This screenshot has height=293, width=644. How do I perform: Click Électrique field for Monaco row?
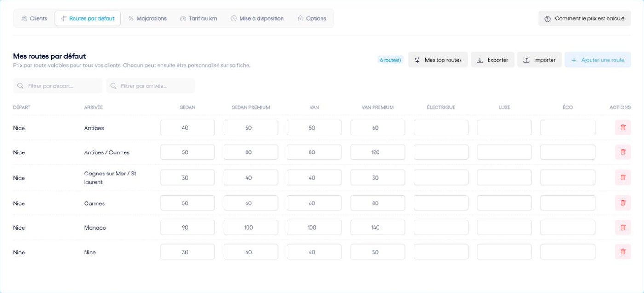click(x=441, y=227)
